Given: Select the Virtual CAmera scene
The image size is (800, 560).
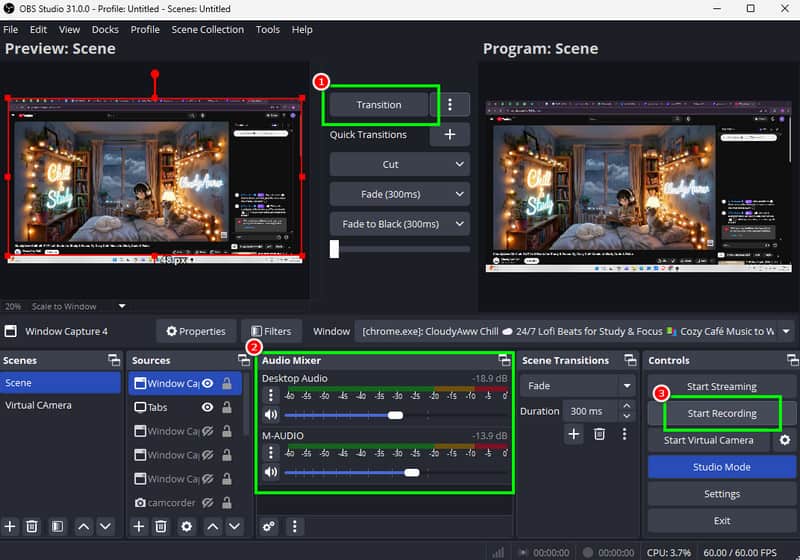Looking at the screenshot, I should click(x=60, y=405).
